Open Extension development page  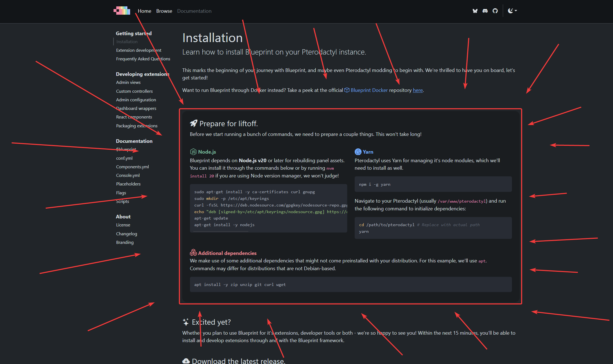click(x=139, y=50)
